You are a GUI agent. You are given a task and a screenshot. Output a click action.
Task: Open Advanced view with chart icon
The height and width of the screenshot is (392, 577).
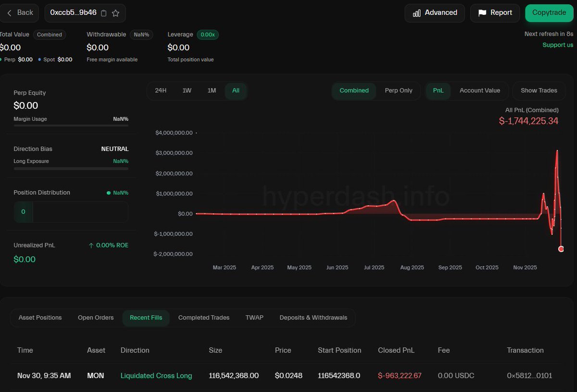coord(435,13)
